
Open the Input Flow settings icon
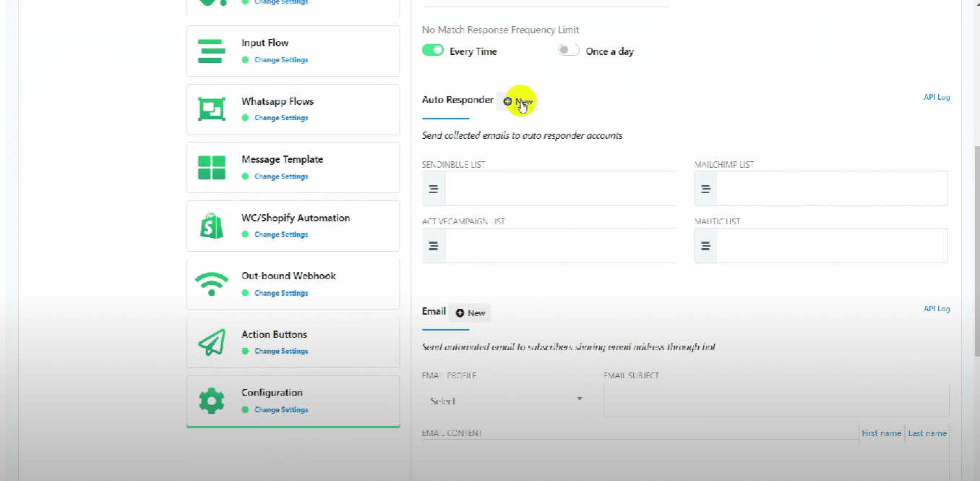pyautogui.click(x=210, y=51)
